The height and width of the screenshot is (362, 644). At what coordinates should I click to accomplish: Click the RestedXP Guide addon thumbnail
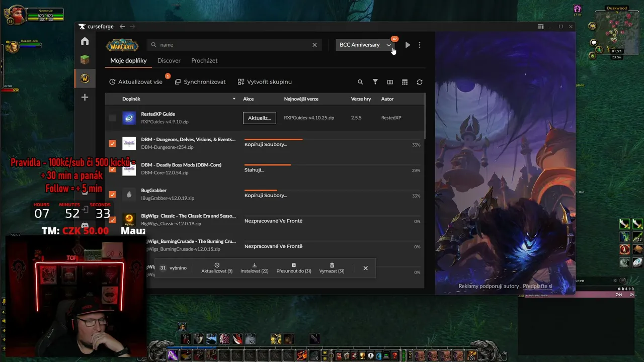129,118
